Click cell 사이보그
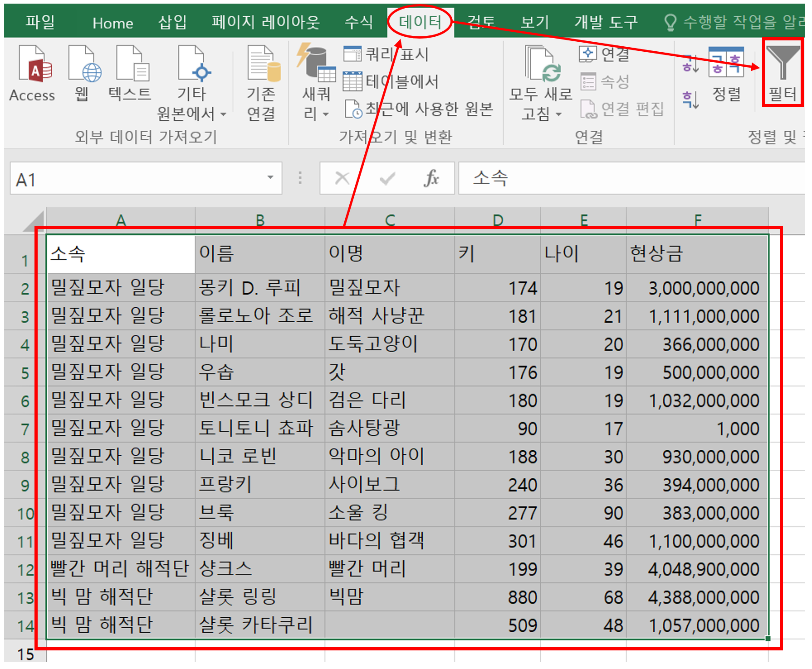 coord(390,485)
